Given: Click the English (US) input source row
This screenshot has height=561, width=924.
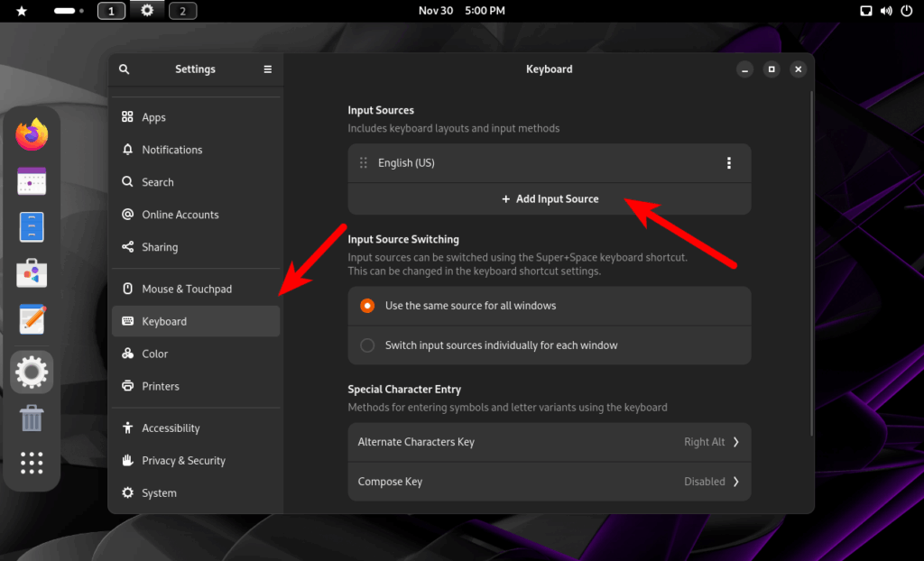Looking at the screenshot, I should tap(550, 163).
